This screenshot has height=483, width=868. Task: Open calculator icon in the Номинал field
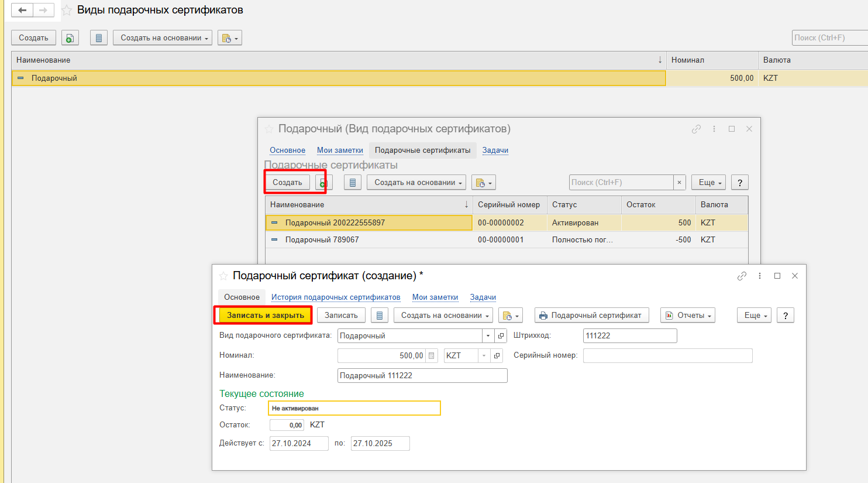431,356
